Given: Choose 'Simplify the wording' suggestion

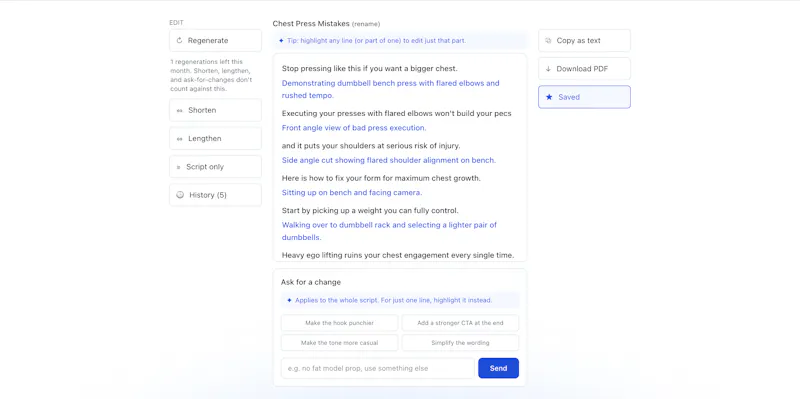Looking at the screenshot, I should click(x=460, y=343).
